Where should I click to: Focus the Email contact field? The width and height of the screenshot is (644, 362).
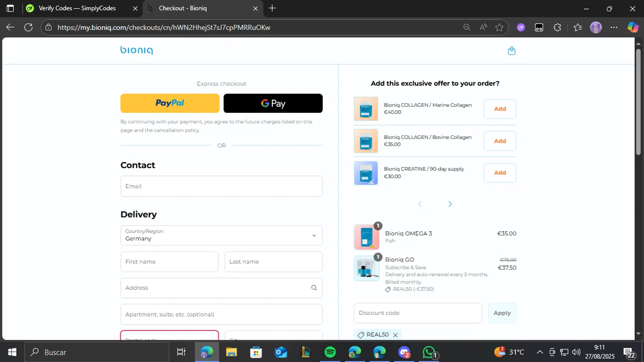(222, 186)
